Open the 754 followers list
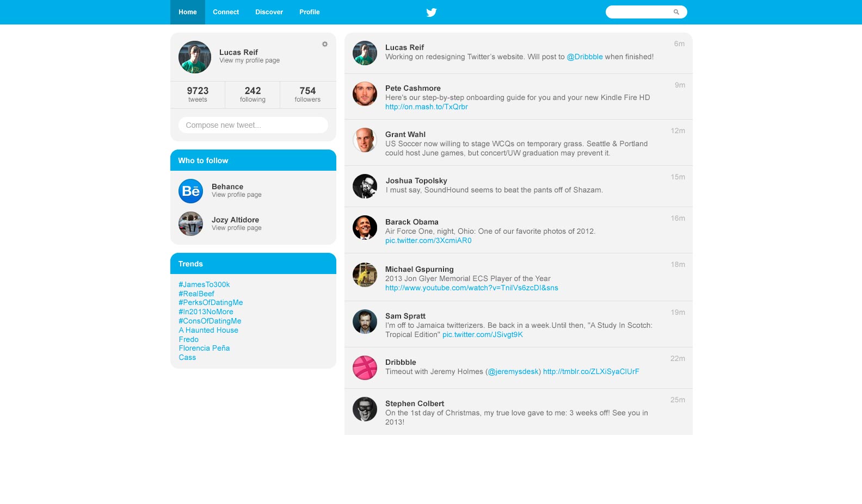This screenshot has height=504, width=862. (x=307, y=94)
